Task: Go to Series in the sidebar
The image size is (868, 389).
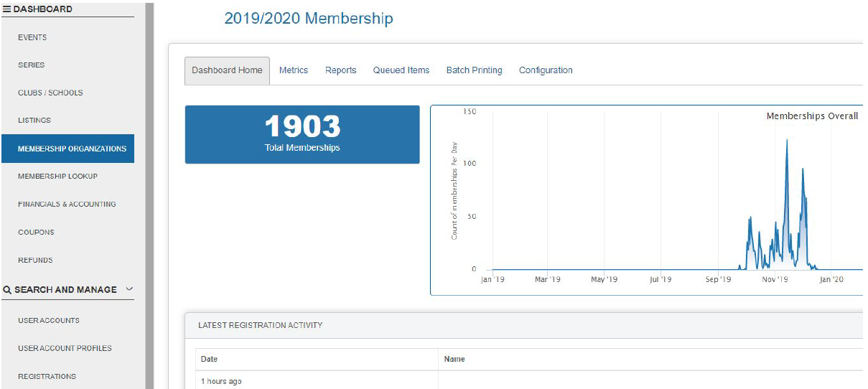Action: pos(32,65)
